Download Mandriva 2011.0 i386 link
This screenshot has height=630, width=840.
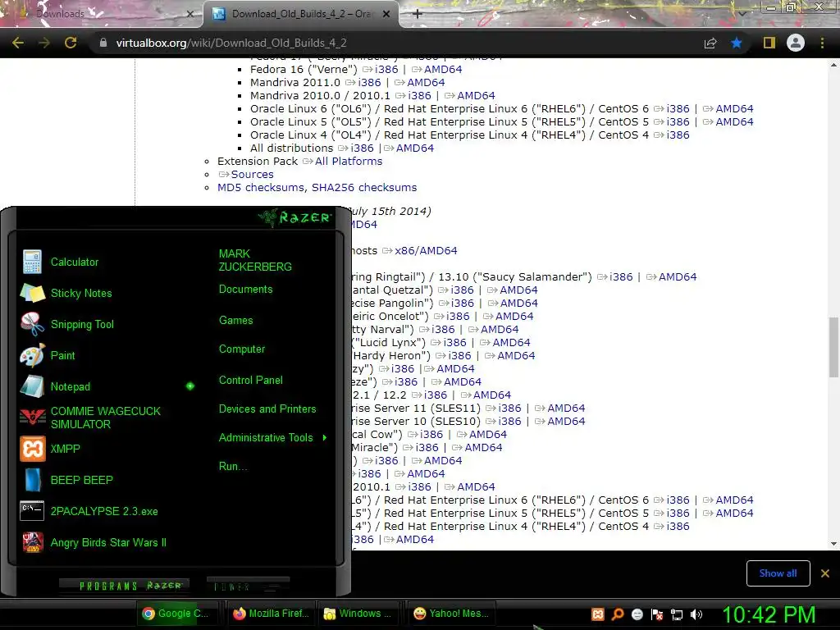point(370,83)
